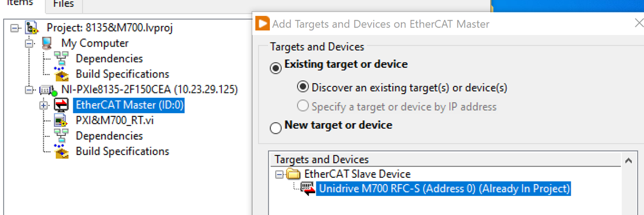This screenshot has height=215, width=644.
Task: Collapse the Project 8135&M700.lvproj tree node
Action: point(14,28)
